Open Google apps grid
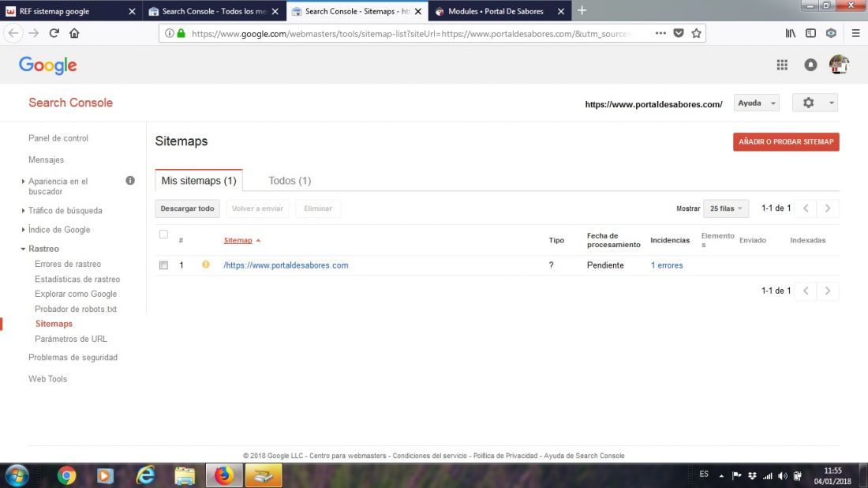The image size is (868, 488). coord(782,65)
